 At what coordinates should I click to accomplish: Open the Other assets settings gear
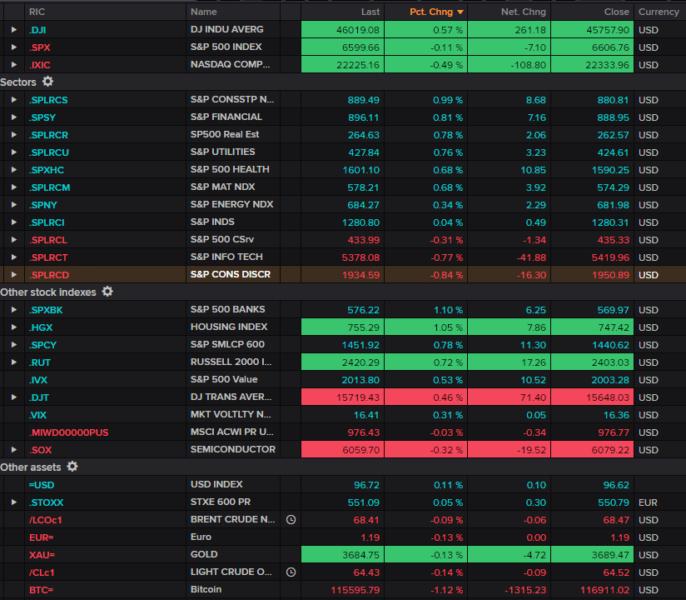pos(72,467)
